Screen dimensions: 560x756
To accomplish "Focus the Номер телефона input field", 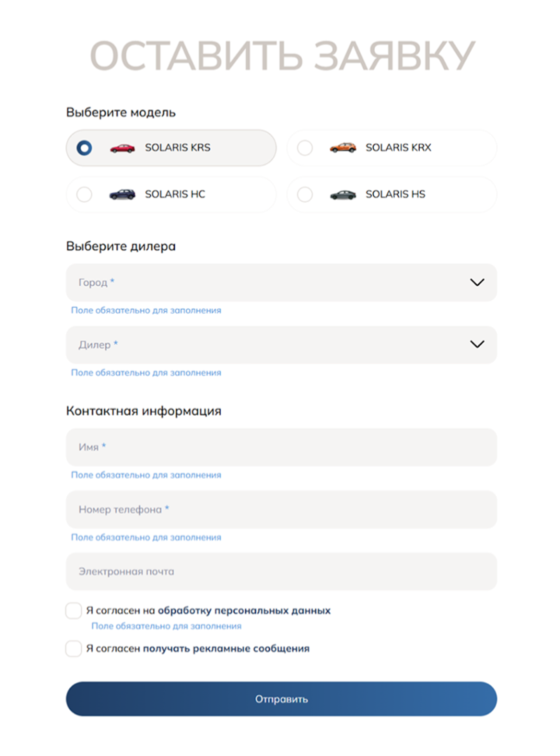I will 282,509.
